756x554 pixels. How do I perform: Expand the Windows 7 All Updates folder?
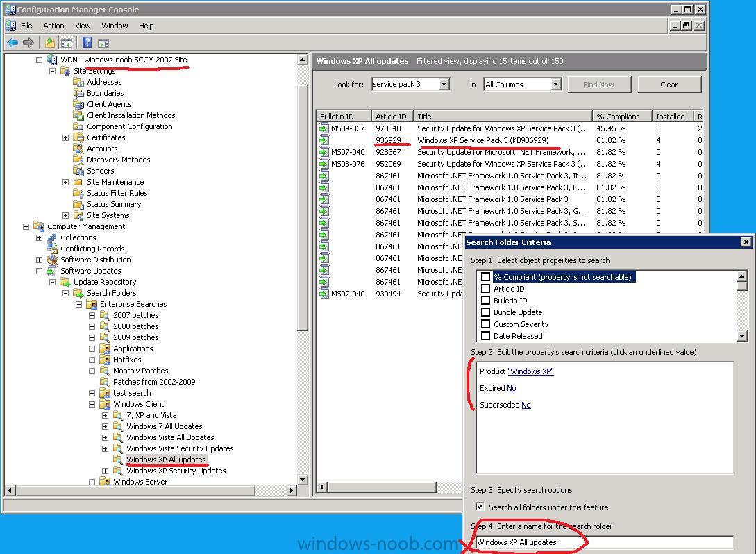pyautogui.click(x=105, y=426)
